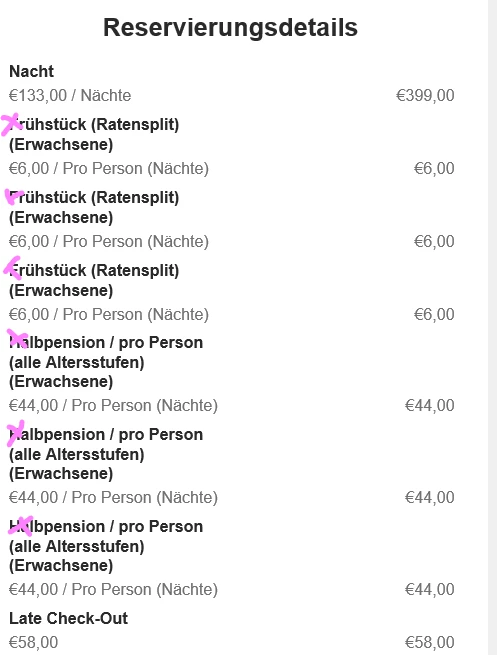Click the pink X on first Halbpension entry
Viewport: 497px width, 655px height.
pyautogui.click(x=18, y=338)
